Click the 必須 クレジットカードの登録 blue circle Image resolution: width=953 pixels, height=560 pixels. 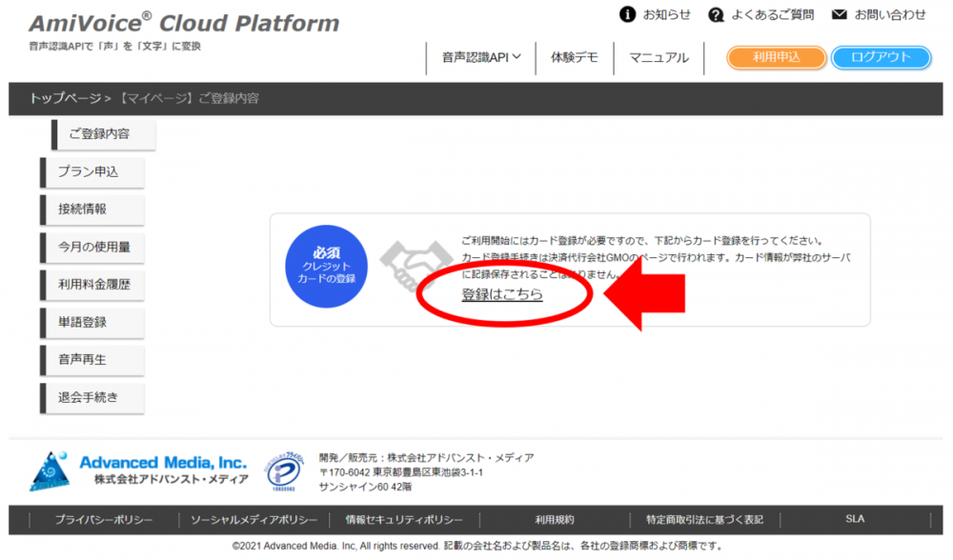click(x=326, y=266)
